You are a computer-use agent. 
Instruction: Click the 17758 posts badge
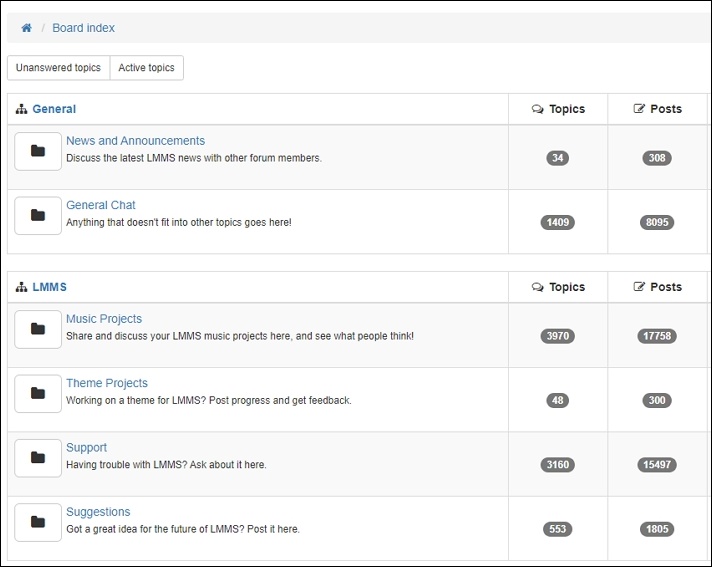657,336
